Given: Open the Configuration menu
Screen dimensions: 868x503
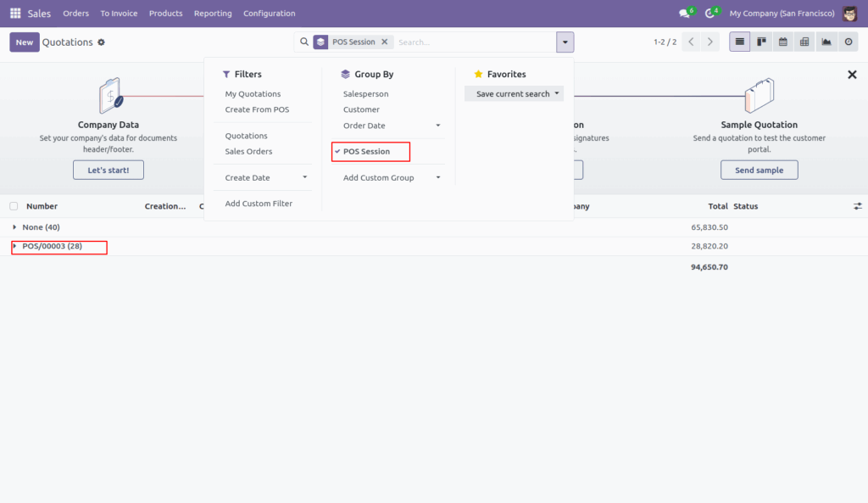Looking at the screenshot, I should [x=270, y=13].
